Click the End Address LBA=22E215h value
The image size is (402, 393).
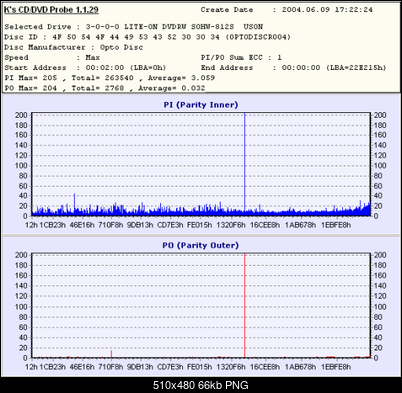tap(356, 68)
